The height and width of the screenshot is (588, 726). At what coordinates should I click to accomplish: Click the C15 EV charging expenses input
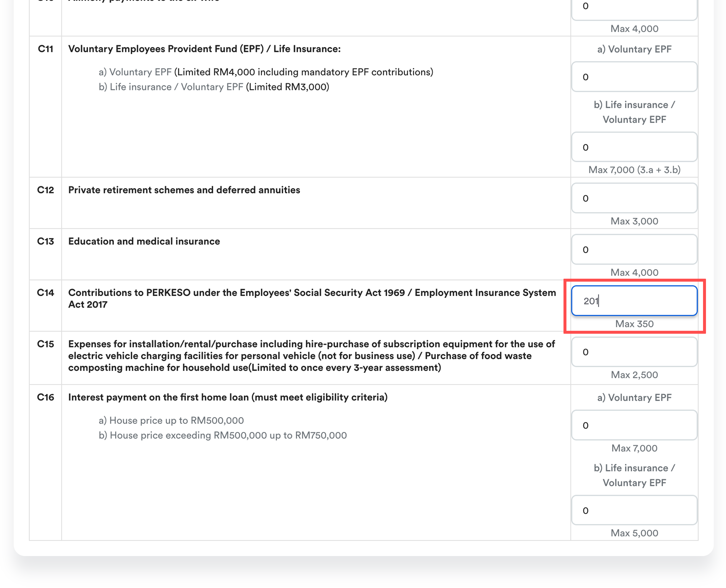pos(634,352)
